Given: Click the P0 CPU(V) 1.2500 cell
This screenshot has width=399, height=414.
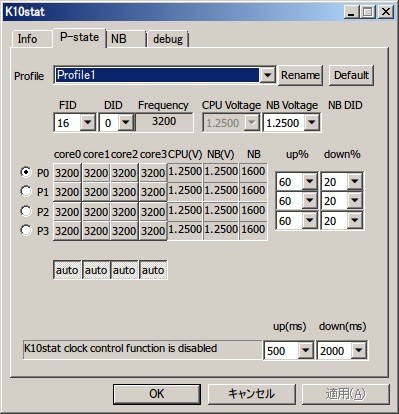Looking at the screenshot, I should tap(185, 172).
